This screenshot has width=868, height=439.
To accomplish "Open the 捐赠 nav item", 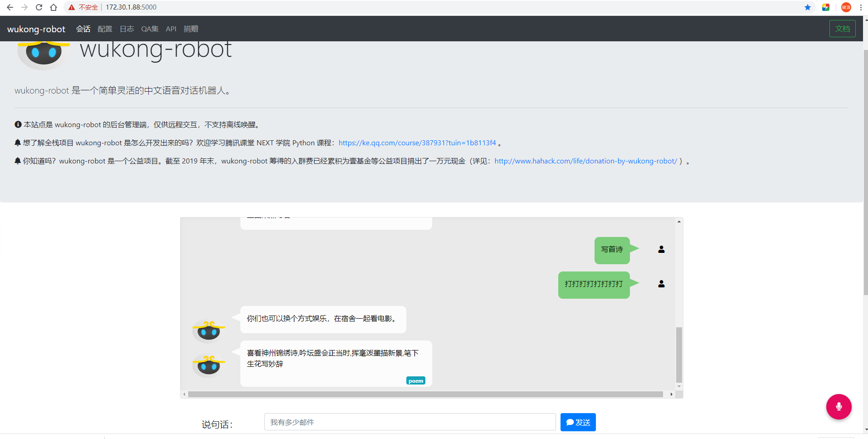I will (191, 29).
